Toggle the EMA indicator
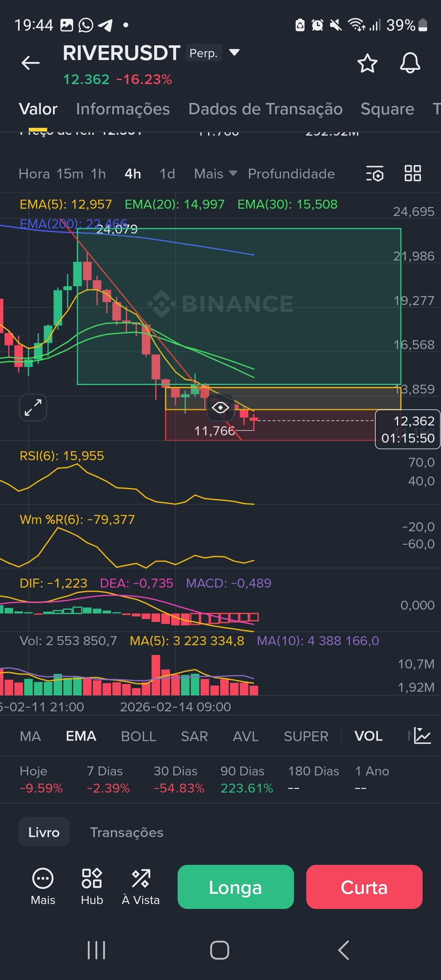Viewport: 441px width, 980px height. 81,736
